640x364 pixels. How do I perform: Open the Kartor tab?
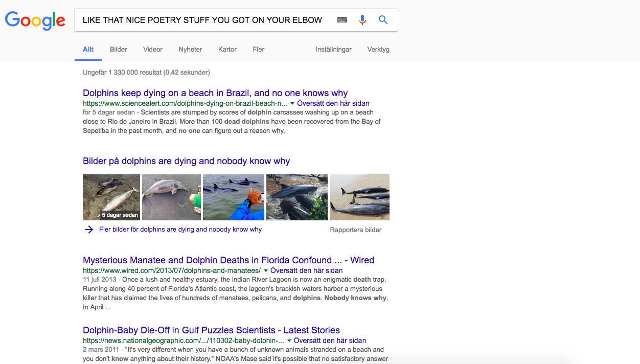tap(227, 50)
